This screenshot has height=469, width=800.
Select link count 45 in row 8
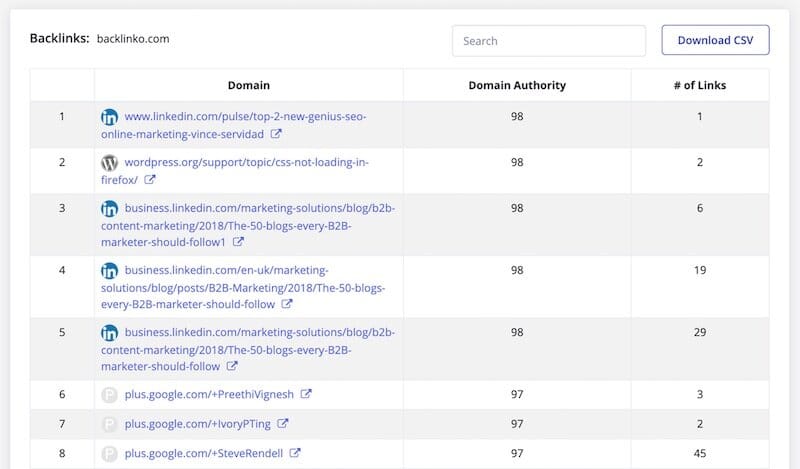pyautogui.click(x=700, y=453)
